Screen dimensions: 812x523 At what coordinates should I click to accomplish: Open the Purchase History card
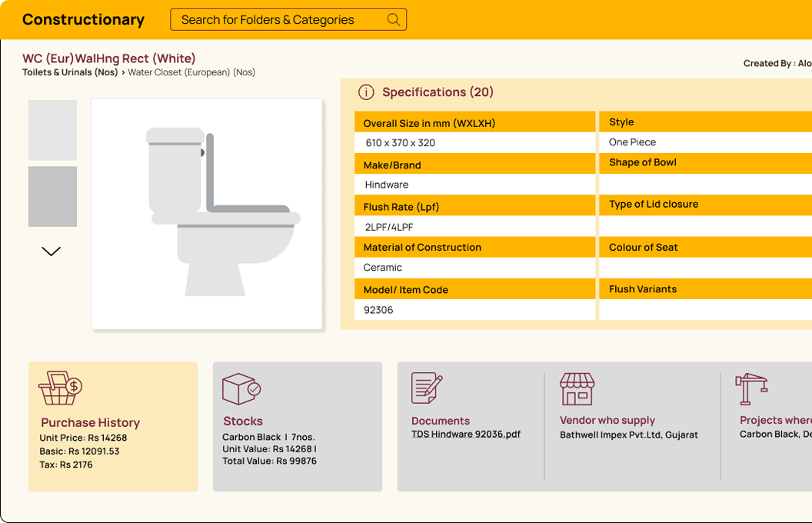[113, 427]
